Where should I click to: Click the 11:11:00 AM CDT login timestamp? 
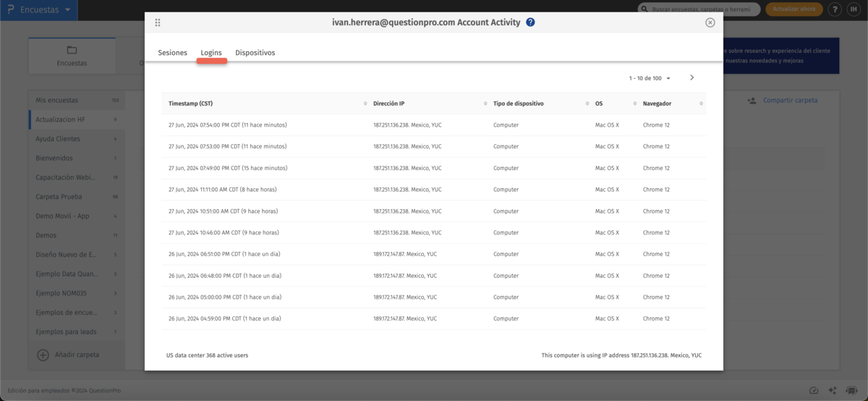coord(222,190)
